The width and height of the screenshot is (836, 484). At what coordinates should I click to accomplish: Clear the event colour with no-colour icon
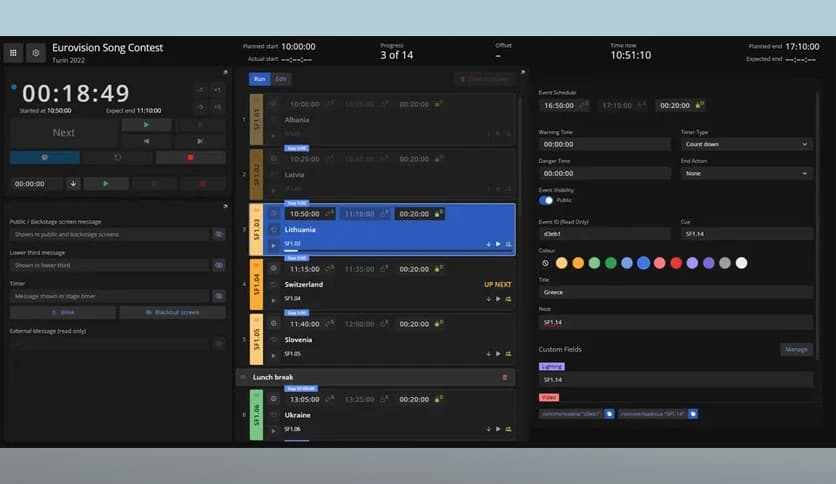point(545,263)
